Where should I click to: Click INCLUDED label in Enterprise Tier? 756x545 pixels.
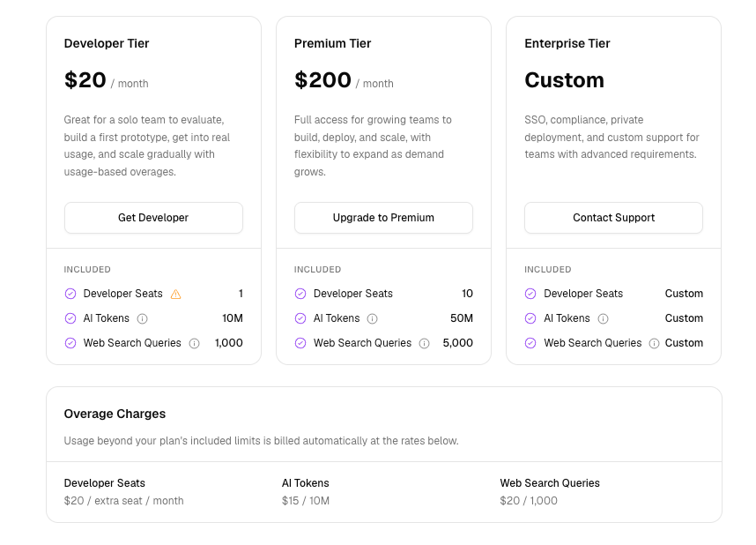(548, 269)
